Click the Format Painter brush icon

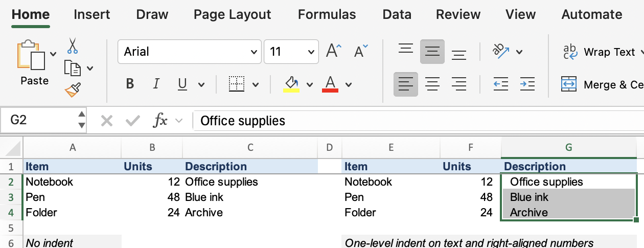tap(73, 90)
